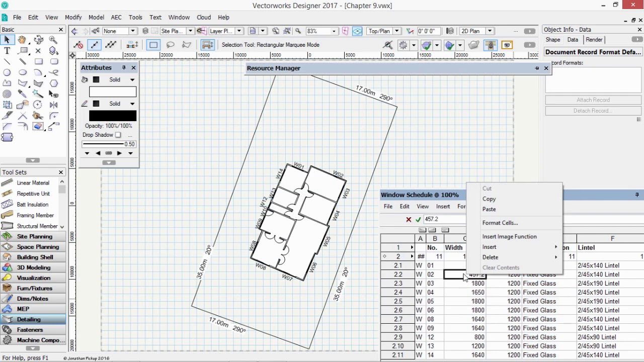
Task: Accept worksheet entry with green checkmark
Action: pos(418,219)
